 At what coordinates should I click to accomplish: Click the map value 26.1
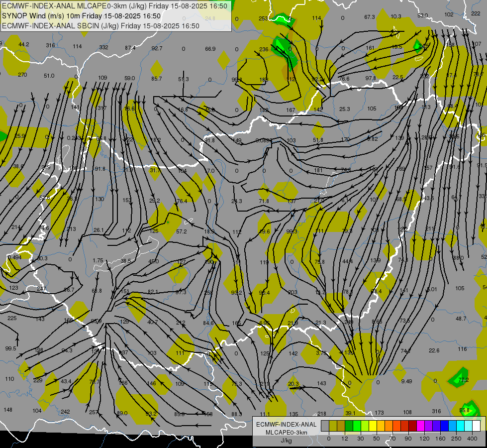(98, 230)
